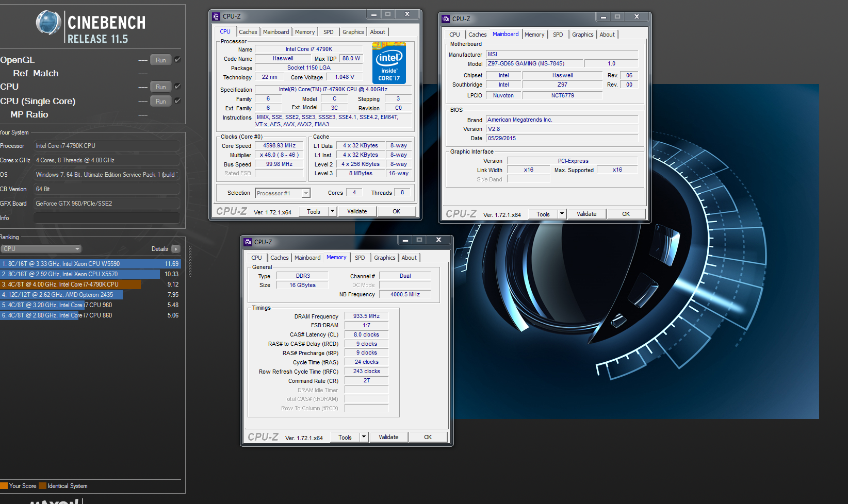This screenshot has width=848, height=504.
Task: Expand Tools dropdown arrow in Mainboard window
Action: (x=562, y=214)
